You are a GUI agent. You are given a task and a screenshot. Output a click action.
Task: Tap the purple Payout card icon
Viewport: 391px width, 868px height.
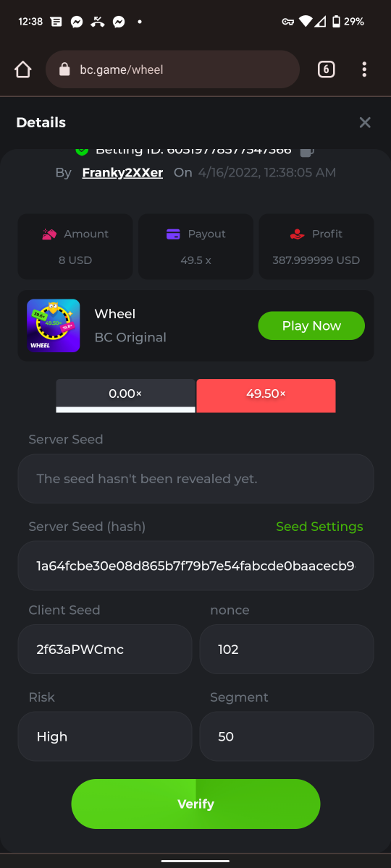pyautogui.click(x=173, y=234)
